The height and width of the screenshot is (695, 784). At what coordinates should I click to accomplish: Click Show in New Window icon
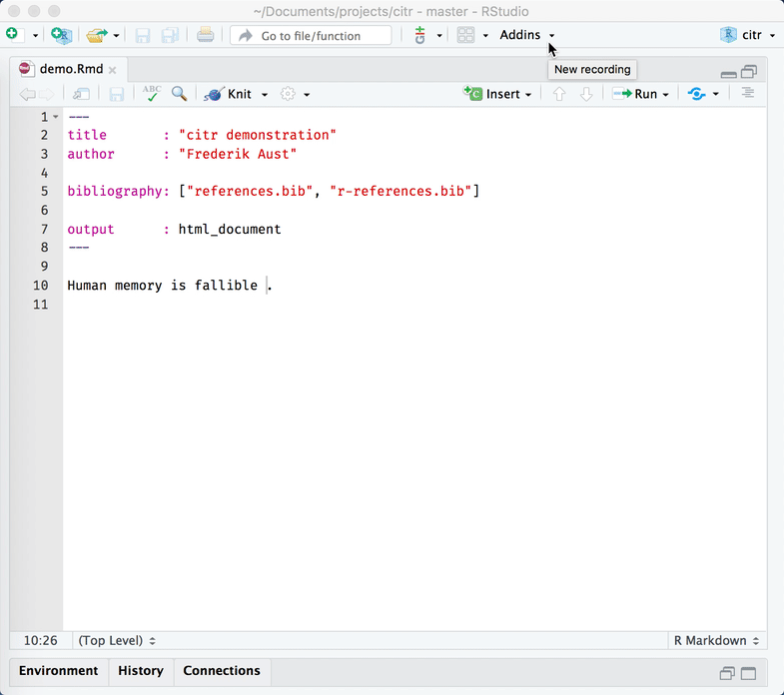81,94
